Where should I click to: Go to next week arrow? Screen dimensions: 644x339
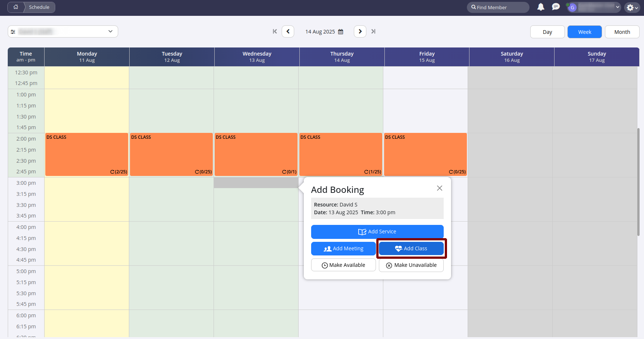(360, 32)
